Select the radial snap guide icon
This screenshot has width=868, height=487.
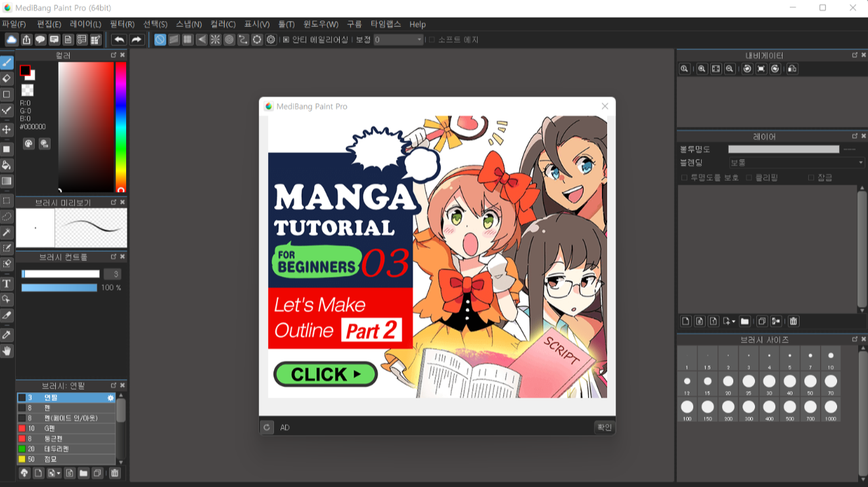(x=216, y=40)
